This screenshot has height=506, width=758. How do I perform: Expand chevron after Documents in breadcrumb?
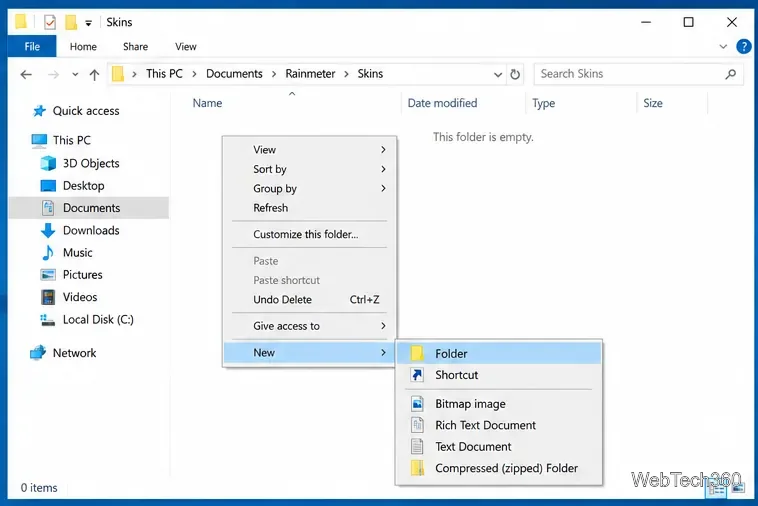pyautogui.click(x=274, y=74)
